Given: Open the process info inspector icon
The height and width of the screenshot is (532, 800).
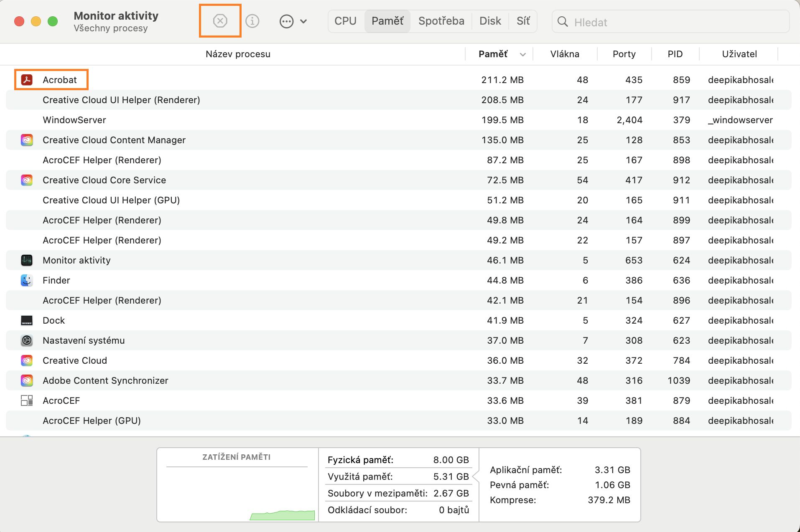Looking at the screenshot, I should point(252,21).
